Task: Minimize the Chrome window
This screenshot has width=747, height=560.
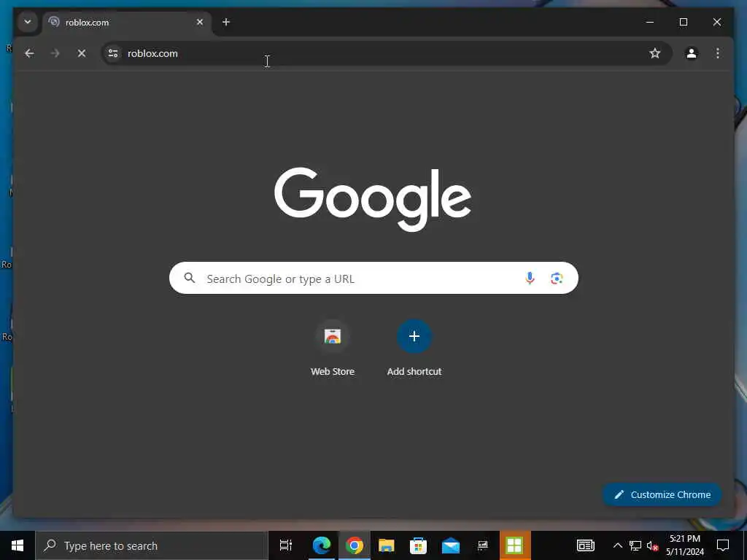Action: [x=650, y=22]
